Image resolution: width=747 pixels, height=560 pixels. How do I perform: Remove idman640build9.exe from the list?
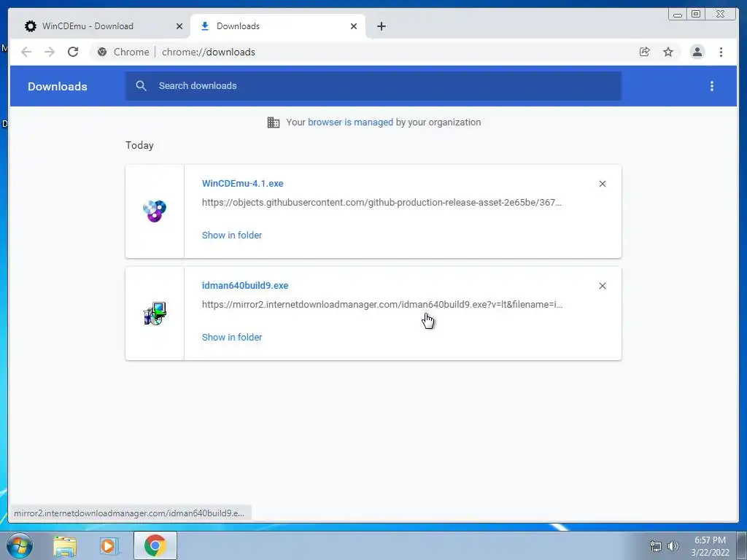603,286
